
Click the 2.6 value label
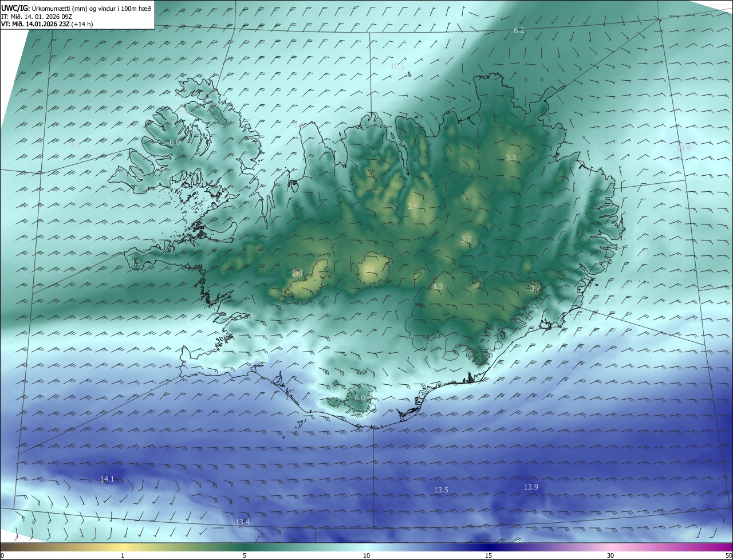tap(413, 206)
